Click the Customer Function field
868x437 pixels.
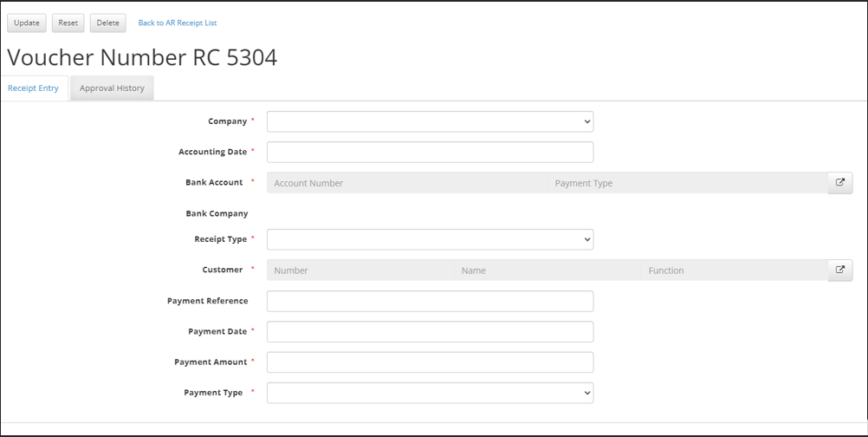click(735, 271)
